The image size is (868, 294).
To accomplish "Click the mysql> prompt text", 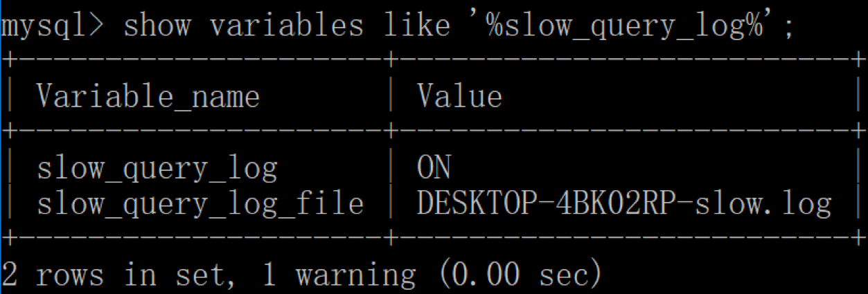I will coord(53,26).
